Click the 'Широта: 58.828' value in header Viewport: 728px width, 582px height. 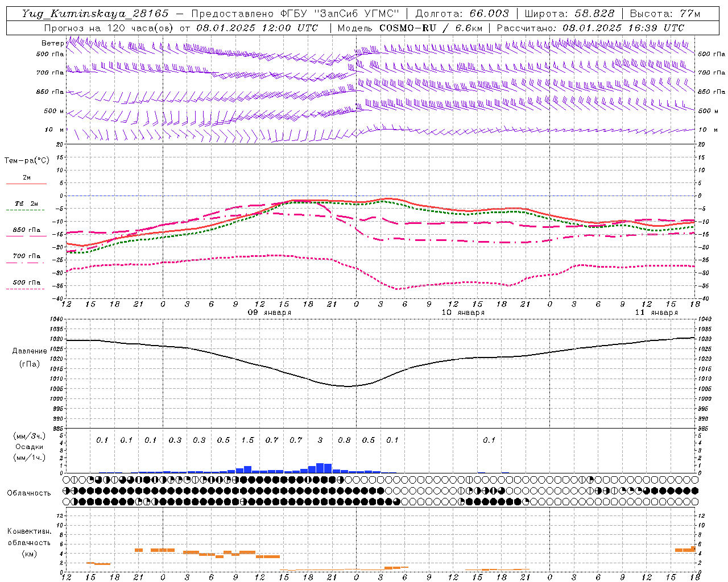(569, 14)
